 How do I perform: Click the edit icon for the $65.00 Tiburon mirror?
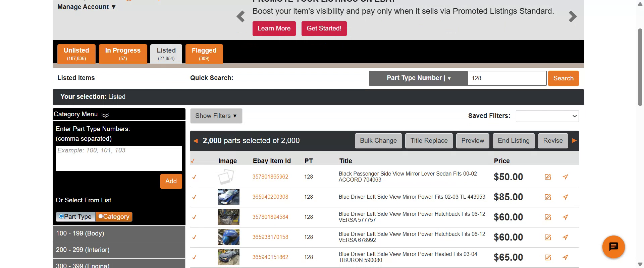click(548, 257)
